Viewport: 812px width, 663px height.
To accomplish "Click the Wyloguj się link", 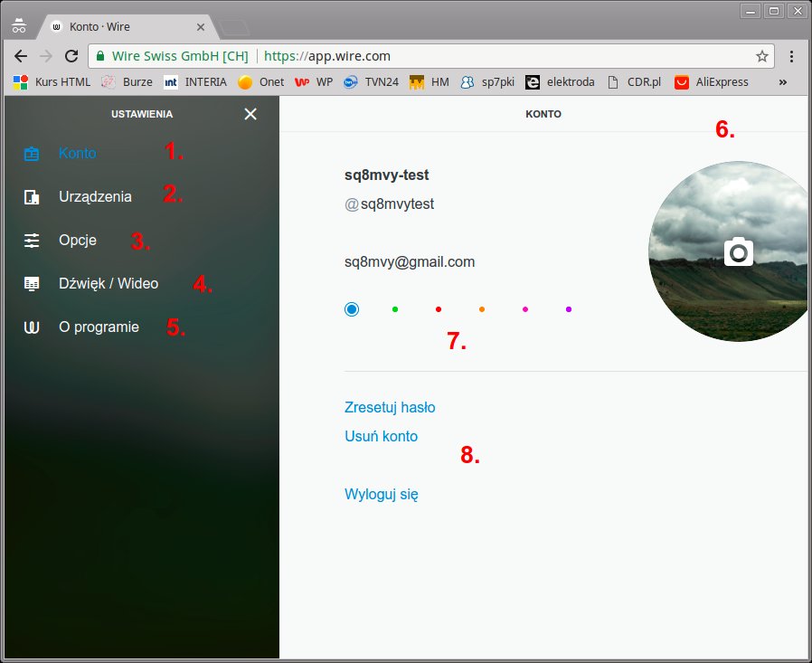I will (x=381, y=495).
